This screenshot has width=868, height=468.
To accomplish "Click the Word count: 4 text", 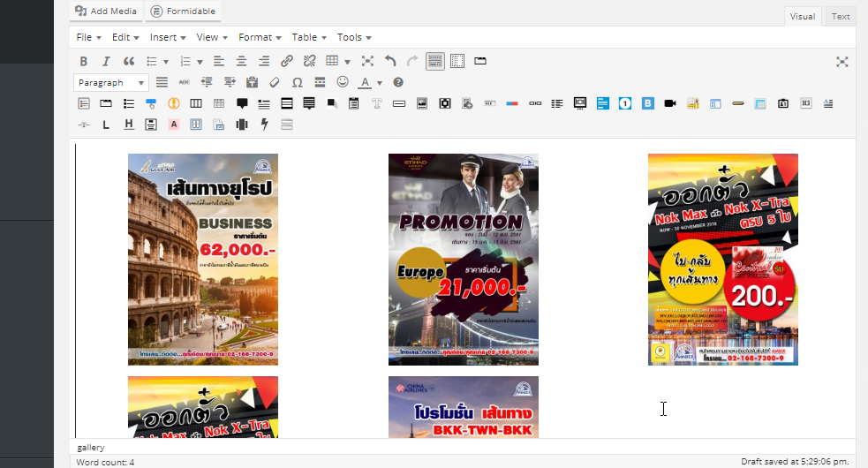I will (x=105, y=462).
